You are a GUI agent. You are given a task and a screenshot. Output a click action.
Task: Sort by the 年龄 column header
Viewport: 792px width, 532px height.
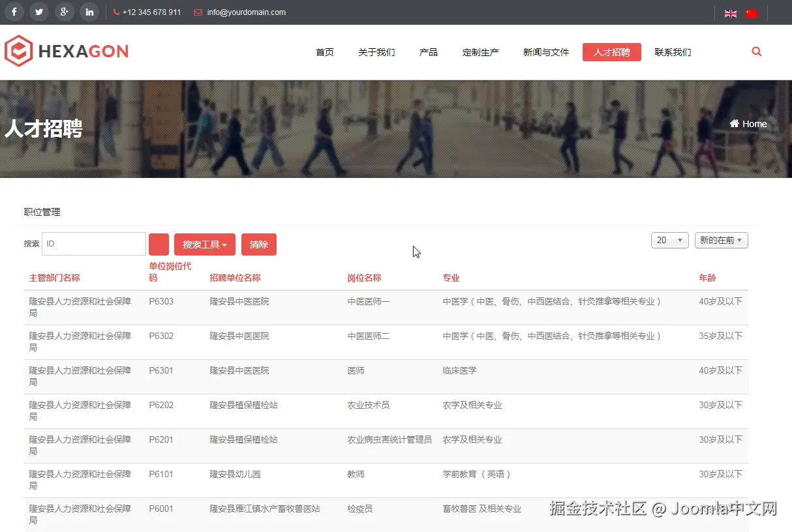(x=707, y=277)
